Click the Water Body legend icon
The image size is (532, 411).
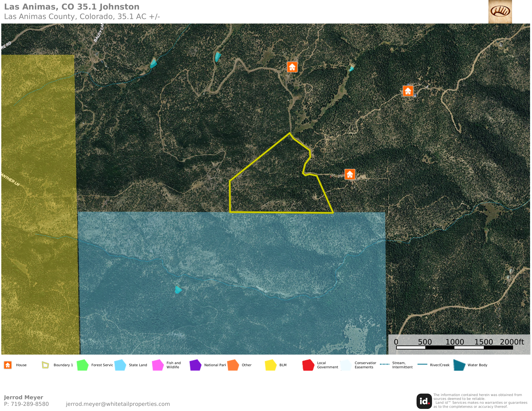click(459, 365)
